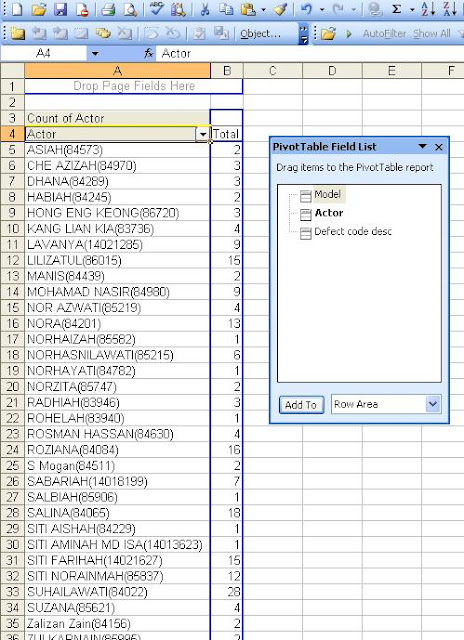This screenshot has height=640, width=464.
Task: Select row 12 header
Action: click(x=12, y=260)
